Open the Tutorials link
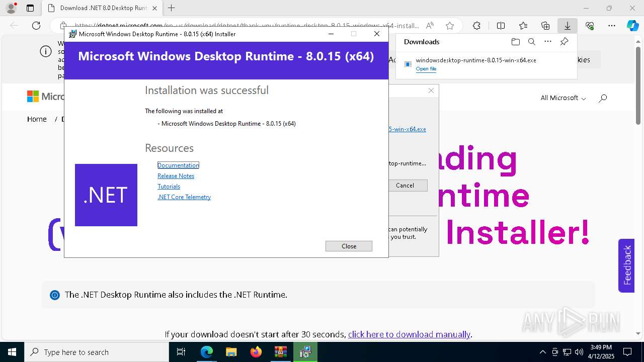The width and height of the screenshot is (644, 362). coord(169,187)
